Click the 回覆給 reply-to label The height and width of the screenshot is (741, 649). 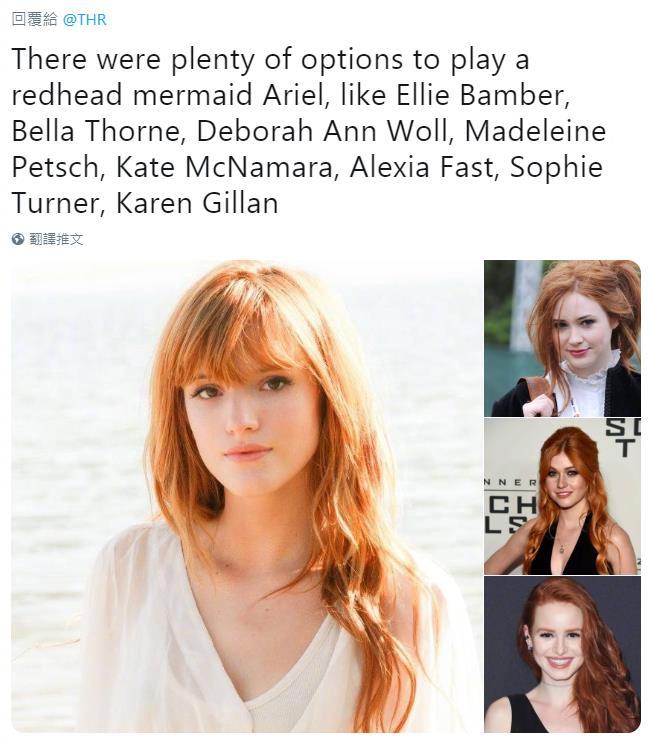click(35, 20)
